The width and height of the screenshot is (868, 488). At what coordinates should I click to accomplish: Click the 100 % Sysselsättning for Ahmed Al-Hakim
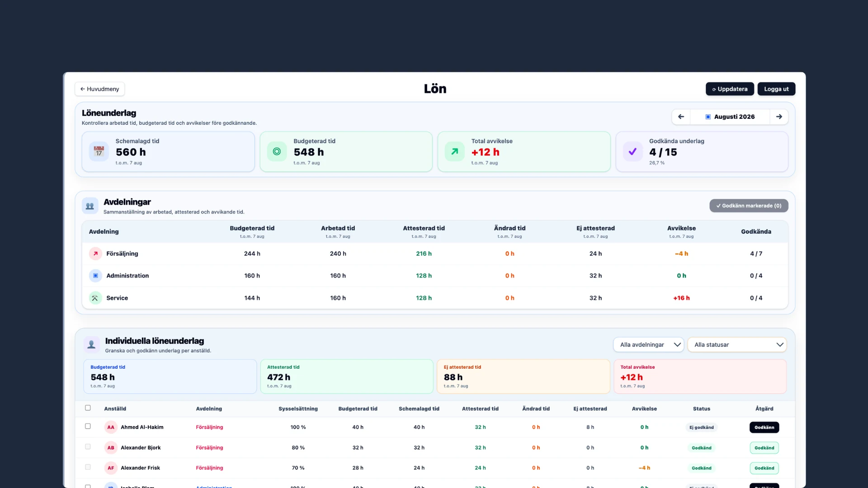(x=298, y=427)
